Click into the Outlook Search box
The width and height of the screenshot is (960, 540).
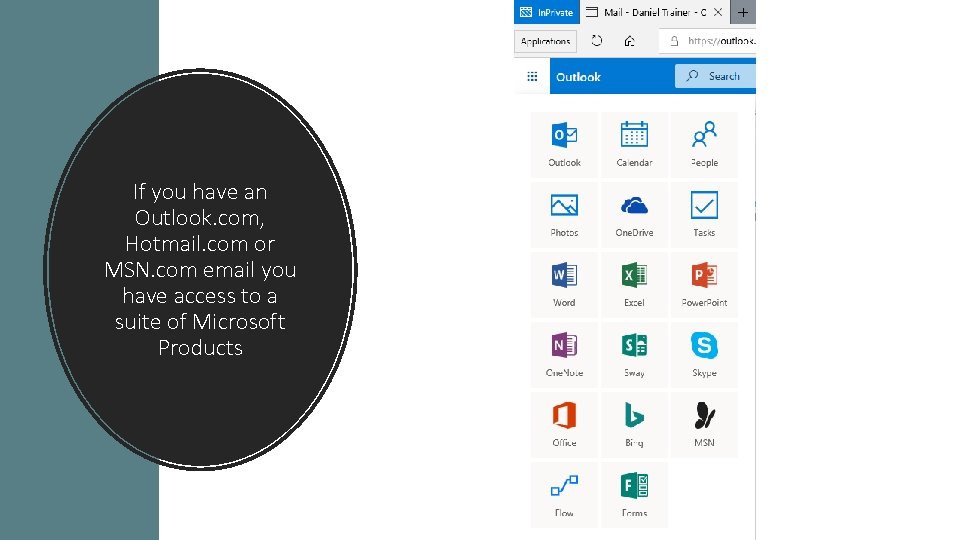pos(715,77)
